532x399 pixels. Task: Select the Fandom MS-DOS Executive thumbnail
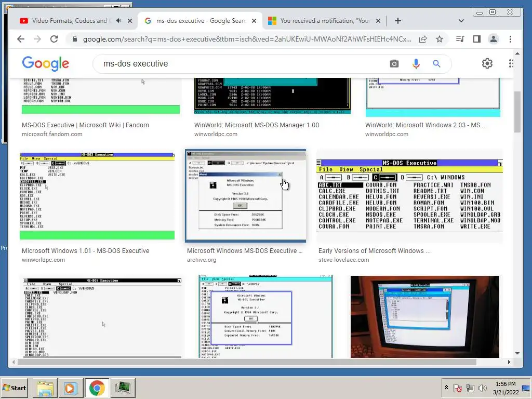tap(101, 96)
